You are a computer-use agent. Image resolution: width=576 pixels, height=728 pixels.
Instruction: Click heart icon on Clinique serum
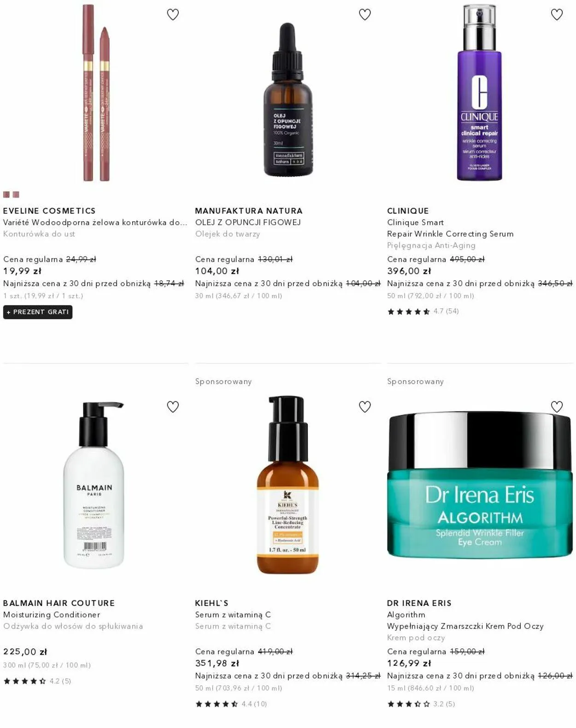point(557,15)
